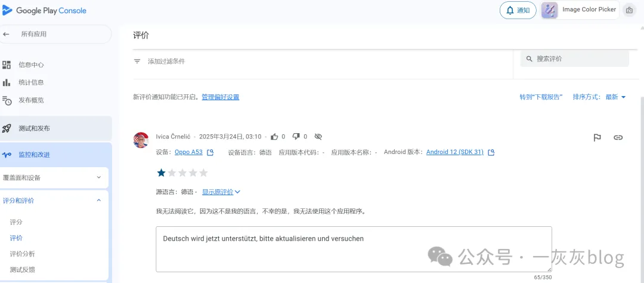644x283 pixels.
Task: Click the Image Color Picker app icon
Action: tap(549, 10)
